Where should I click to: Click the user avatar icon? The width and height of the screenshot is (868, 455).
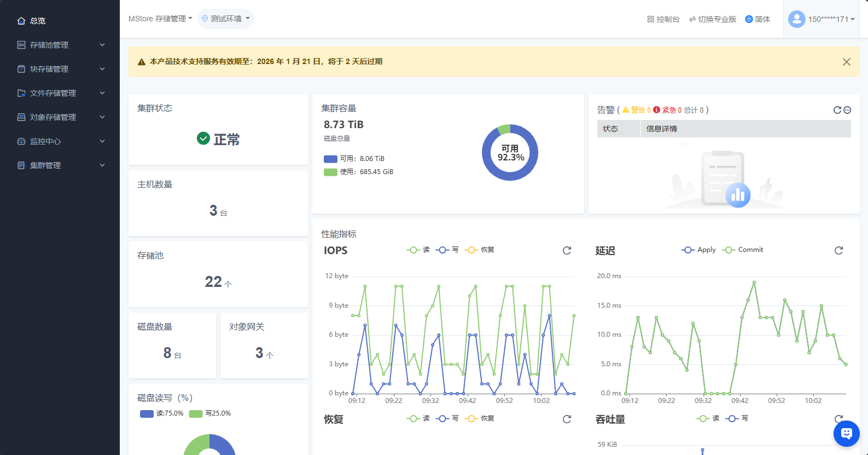click(x=796, y=19)
